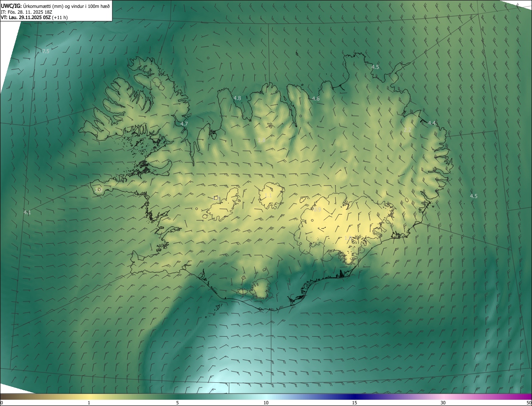Click the 4.1 value on the map
Viewport: 532px width, 406px height.
[27, 212]
